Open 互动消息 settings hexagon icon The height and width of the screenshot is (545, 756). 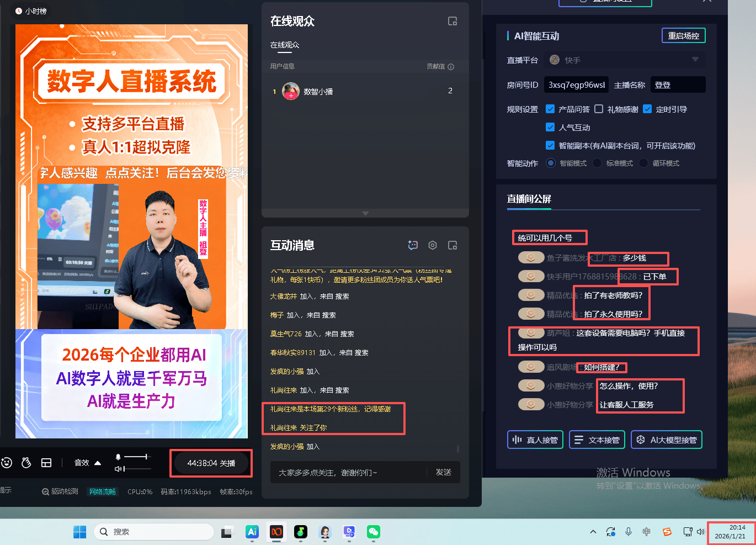433,245
